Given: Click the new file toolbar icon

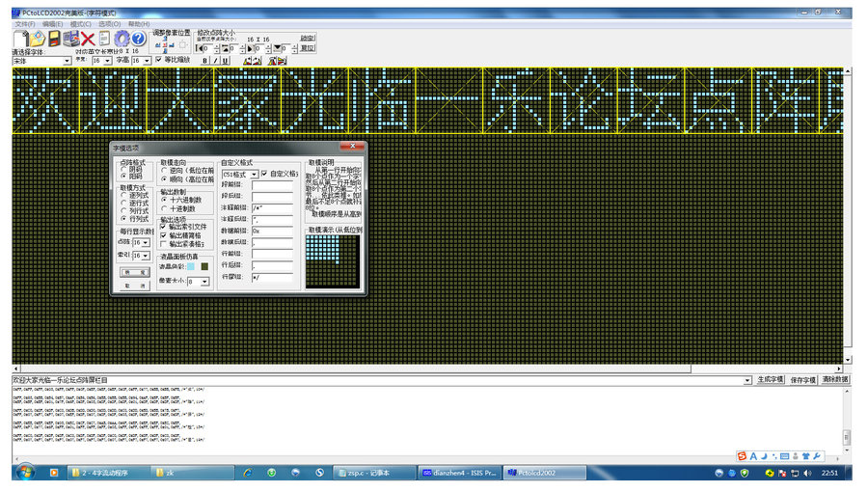Looking at the screenshot, I should click(x=21, y=38).
